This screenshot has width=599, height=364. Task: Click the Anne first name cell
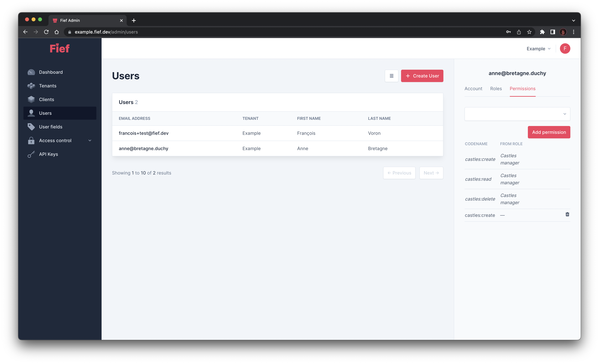point(302,149)
